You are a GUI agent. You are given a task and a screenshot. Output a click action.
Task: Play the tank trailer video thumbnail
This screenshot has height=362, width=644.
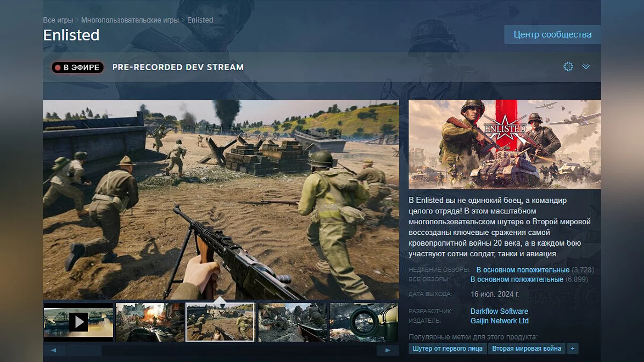click(x=78, y=322)
